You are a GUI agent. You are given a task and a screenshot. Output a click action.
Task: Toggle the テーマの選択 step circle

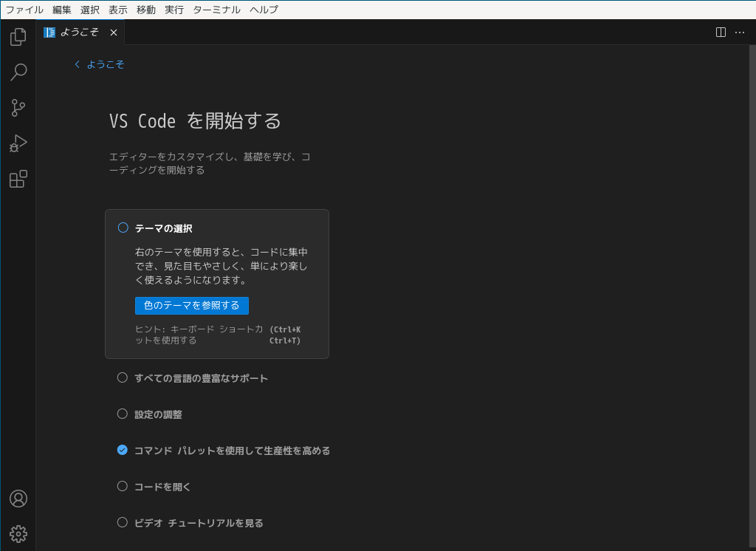[123, 227]
